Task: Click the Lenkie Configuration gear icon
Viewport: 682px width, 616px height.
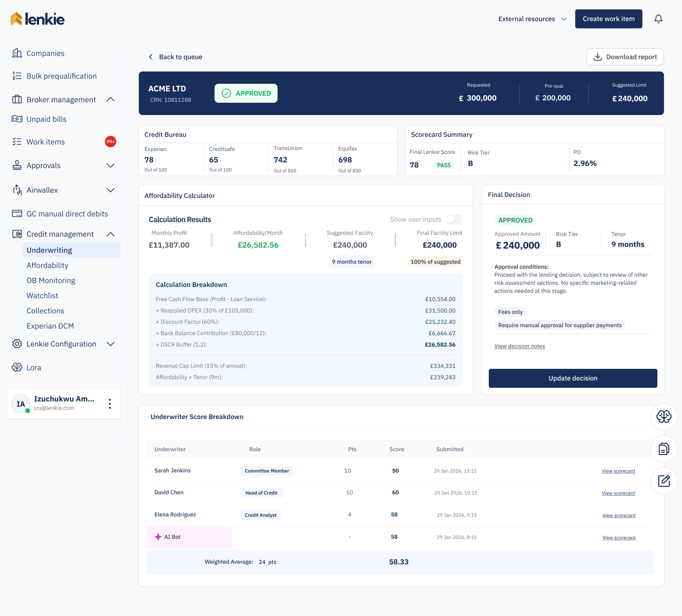Action: pyautogui.click(x=17, y=344)
